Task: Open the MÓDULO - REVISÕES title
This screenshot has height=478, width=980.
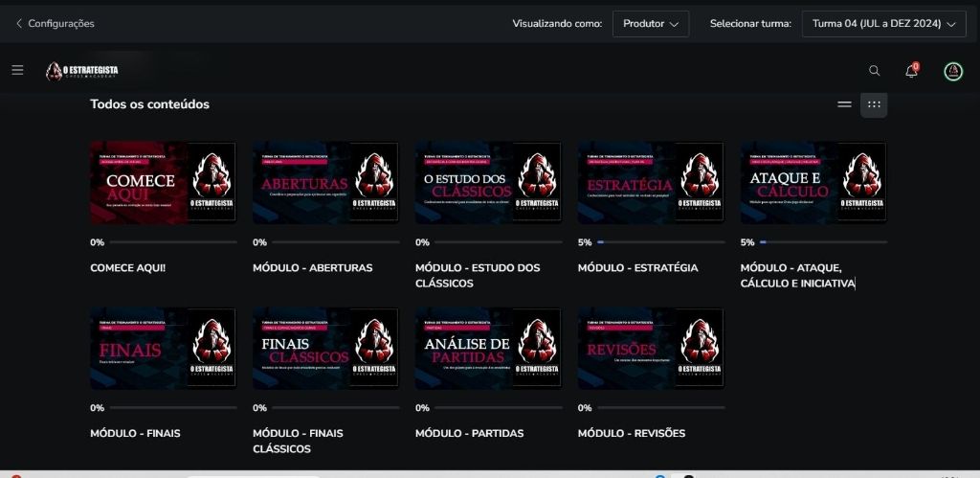Action: point(632,433)
